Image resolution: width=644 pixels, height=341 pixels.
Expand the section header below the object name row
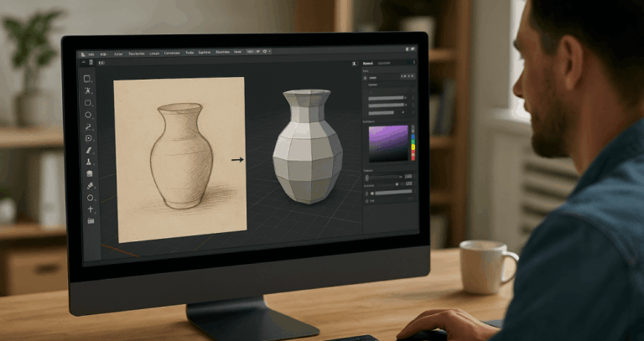tap(371, 85)
